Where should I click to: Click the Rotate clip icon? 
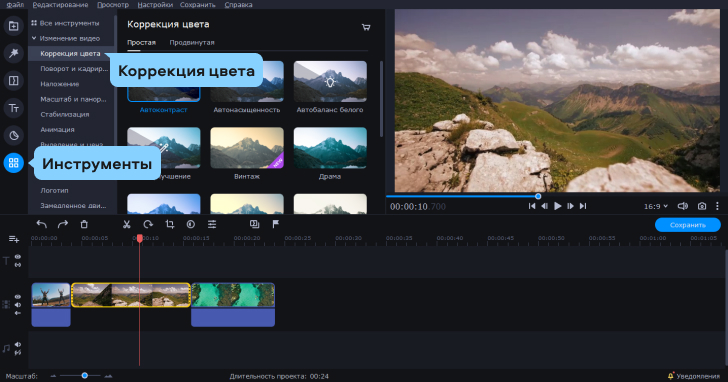coord(148,224)
